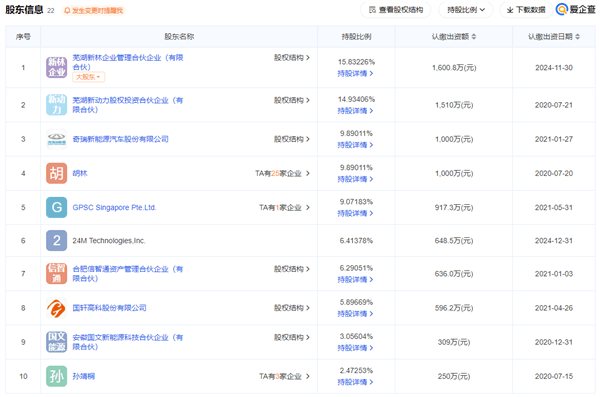Expand the 大股东 tag dropdown
Screen dimensions: 600x397
(x=88, y=77)
